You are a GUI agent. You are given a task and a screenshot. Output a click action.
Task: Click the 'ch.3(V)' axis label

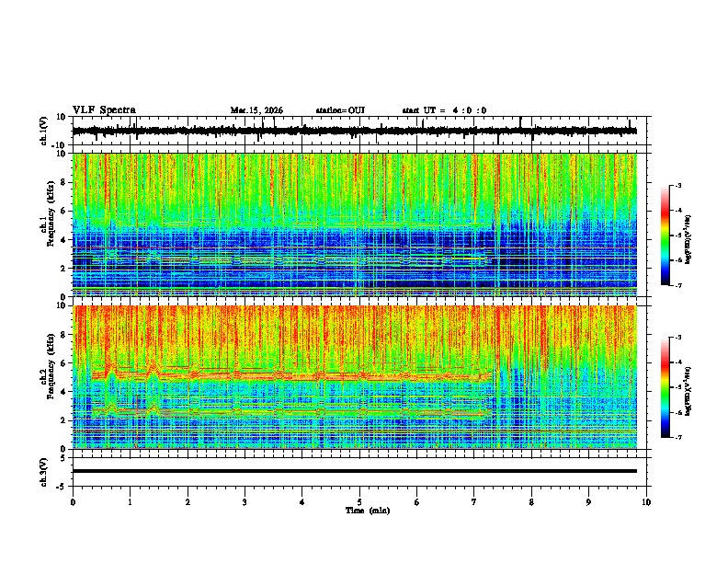coord(44,473)
